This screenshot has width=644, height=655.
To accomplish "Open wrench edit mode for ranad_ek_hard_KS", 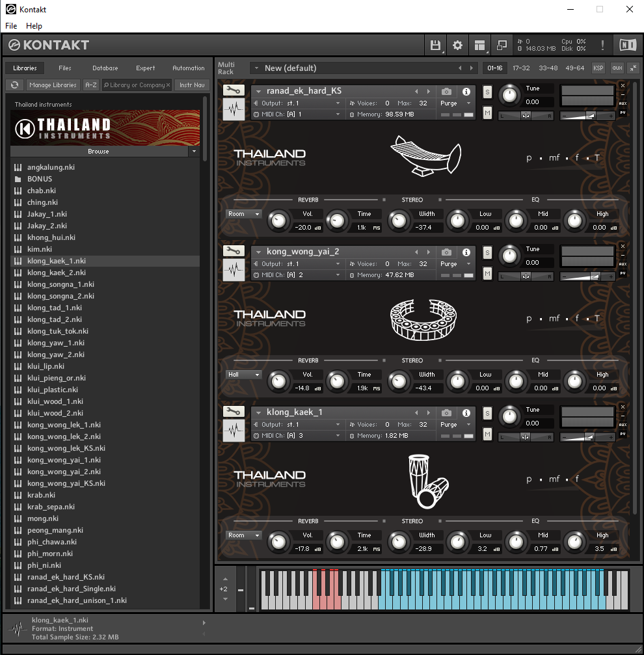I will [234, 90].
